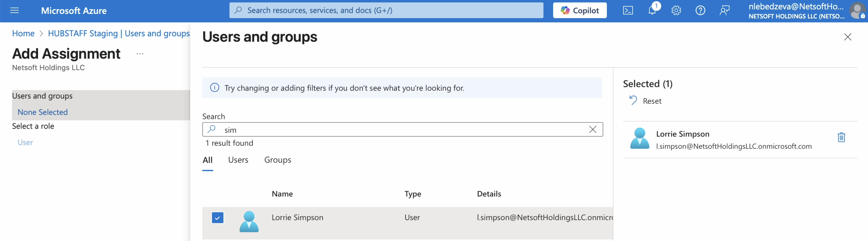Click Lorrie Simpson avatar in results

(249, 222)
